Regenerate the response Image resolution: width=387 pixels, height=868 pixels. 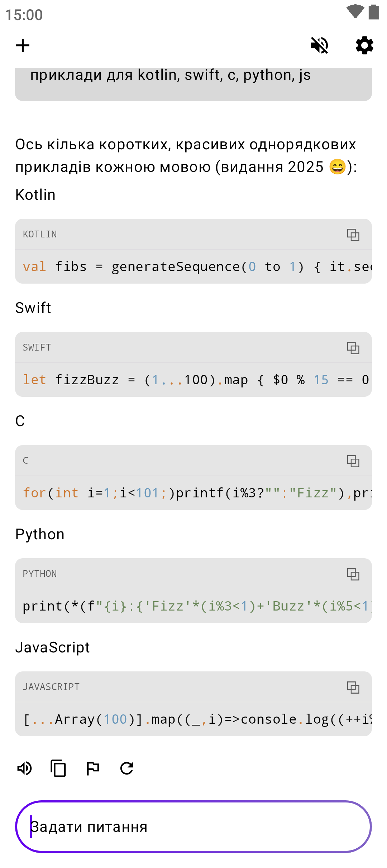coord(127,768)
